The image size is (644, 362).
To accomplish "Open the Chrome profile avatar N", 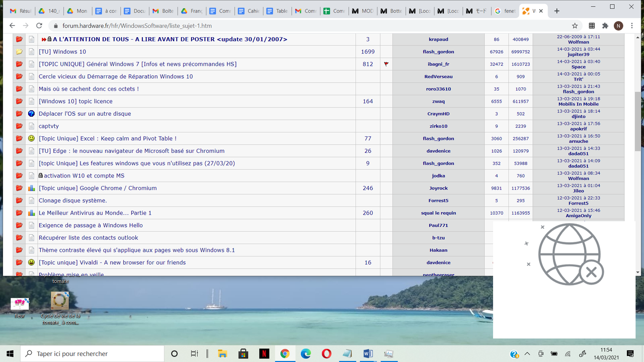I will click(x=618, y=26).
